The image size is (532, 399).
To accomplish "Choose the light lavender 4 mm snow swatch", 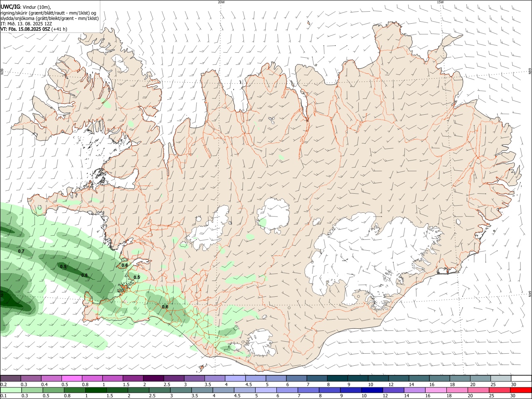I will tap(235, 378).
